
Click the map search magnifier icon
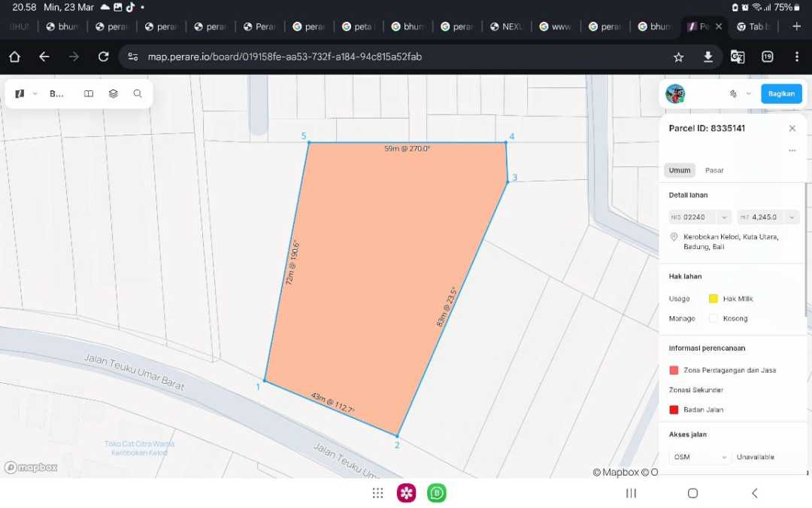[138, 94]
